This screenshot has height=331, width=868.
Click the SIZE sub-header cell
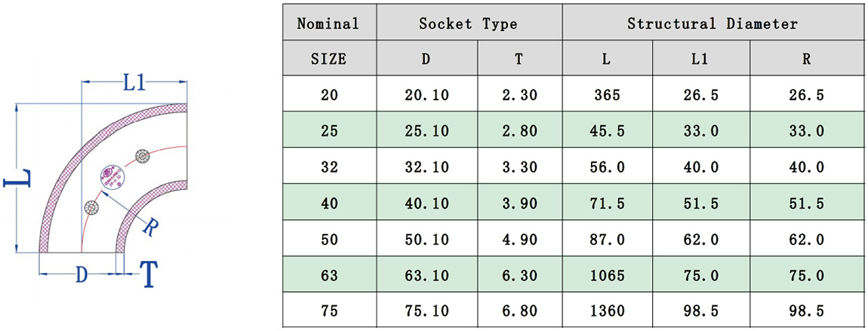pyautogui.click(x=328, y=59)
